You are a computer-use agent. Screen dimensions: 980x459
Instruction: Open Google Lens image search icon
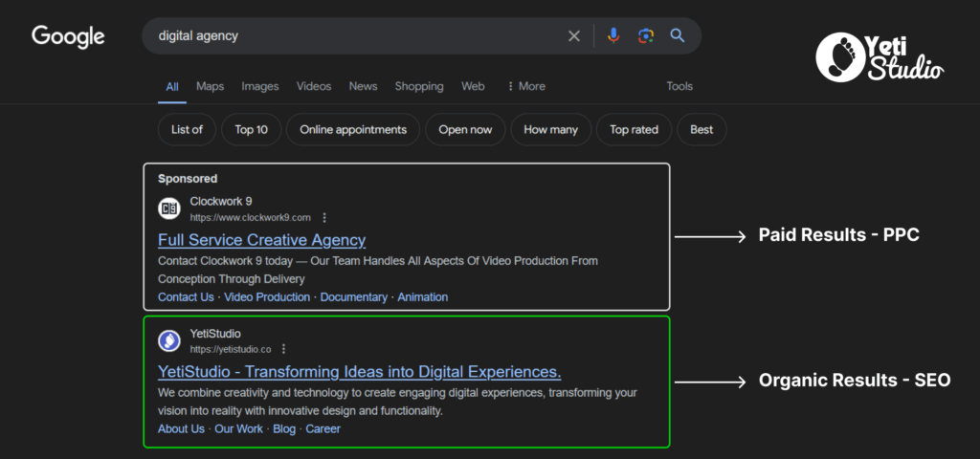[646, 35]
